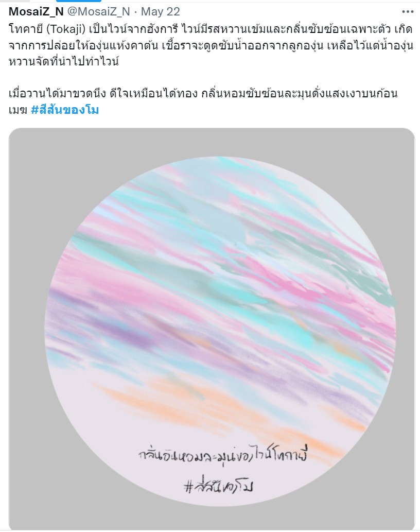Open the blue #สีสันของโม hashtag link
Screen dimensions: 420x532
pos(65,110)
